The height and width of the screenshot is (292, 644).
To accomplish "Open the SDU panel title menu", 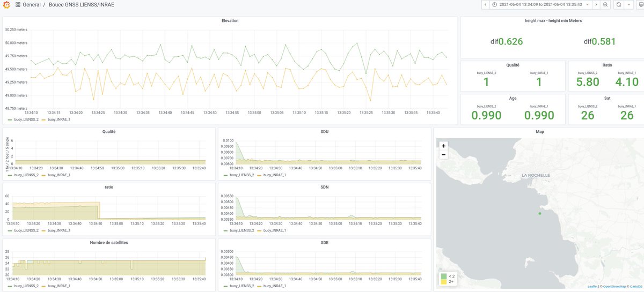I will click(x=324, y=131).
